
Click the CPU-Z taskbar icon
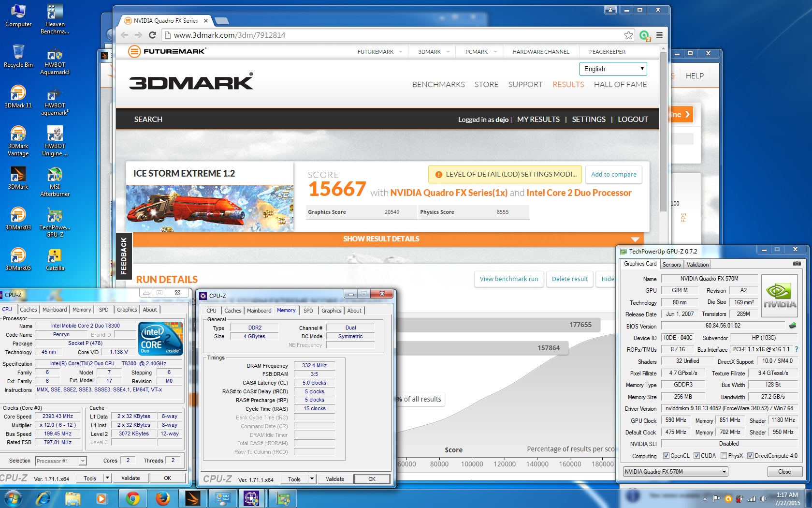click(252, 498)
